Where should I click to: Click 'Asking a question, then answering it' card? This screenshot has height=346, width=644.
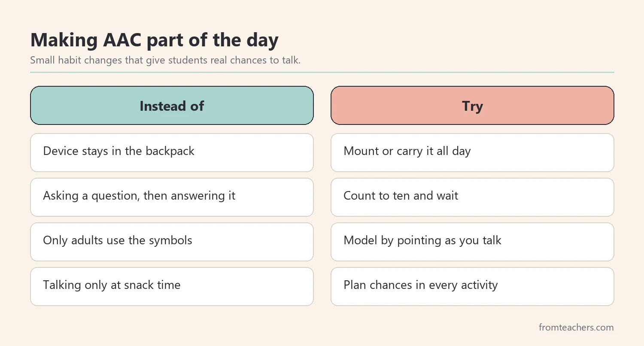point(172,197)
